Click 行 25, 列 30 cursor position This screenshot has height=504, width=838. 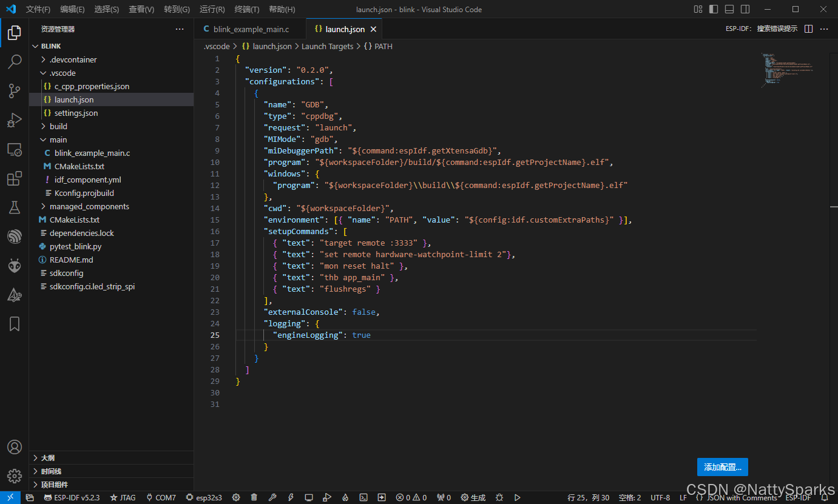589,497
